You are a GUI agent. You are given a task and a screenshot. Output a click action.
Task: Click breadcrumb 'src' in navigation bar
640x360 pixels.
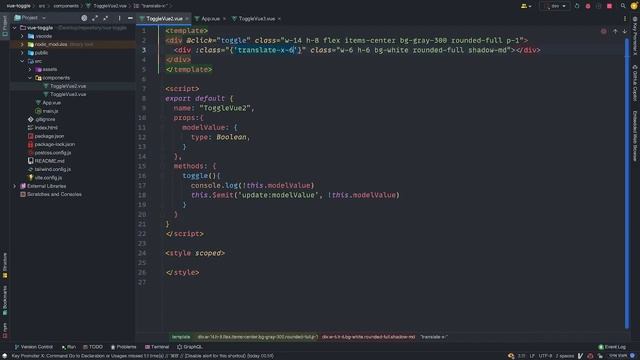click(42, 6)
